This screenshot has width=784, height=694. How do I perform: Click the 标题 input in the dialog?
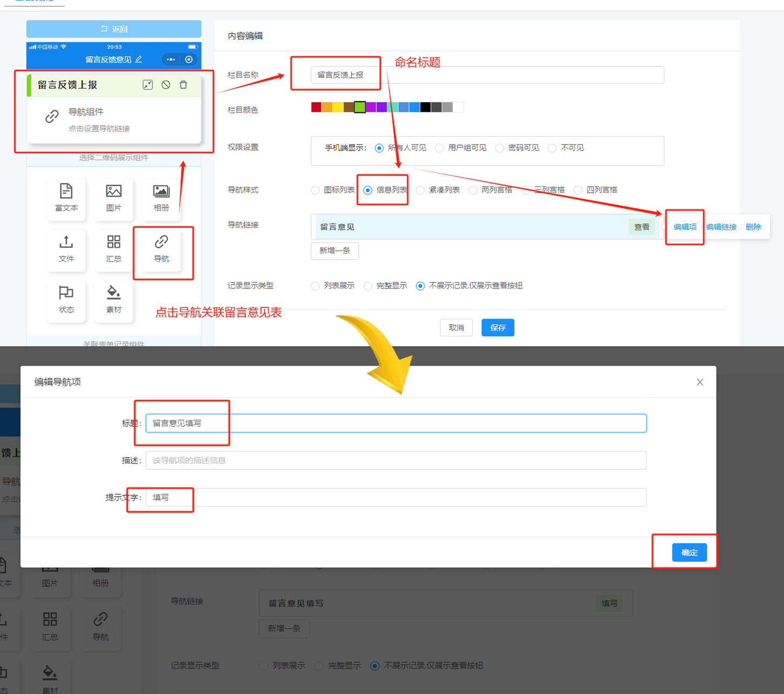(396, 423)
